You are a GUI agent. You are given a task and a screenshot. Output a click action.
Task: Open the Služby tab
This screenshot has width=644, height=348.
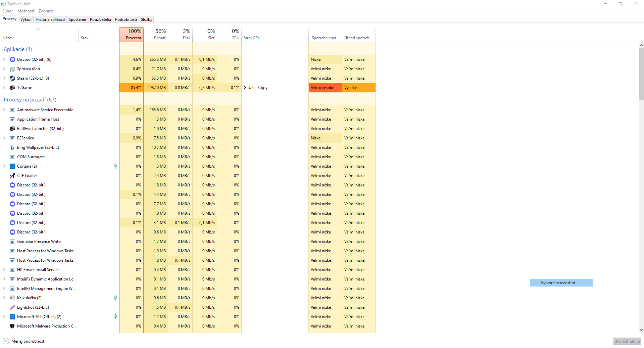click(x=146, y=19)
